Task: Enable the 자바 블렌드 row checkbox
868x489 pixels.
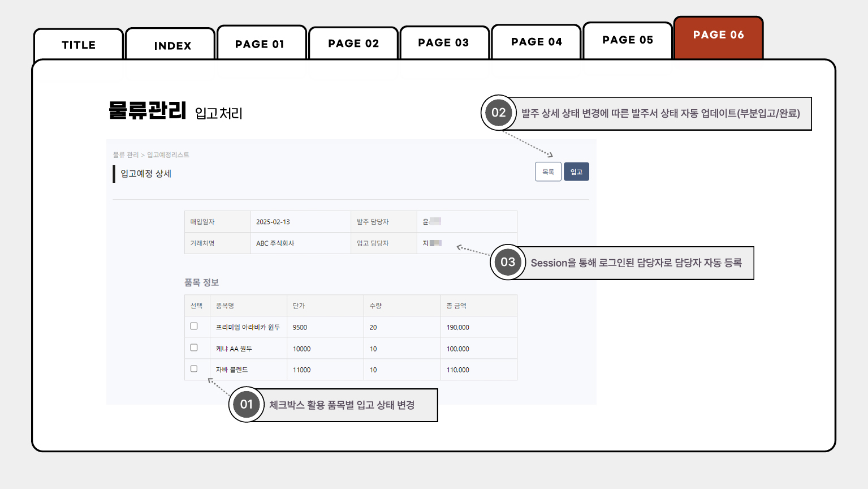Action: coord(194,368)
